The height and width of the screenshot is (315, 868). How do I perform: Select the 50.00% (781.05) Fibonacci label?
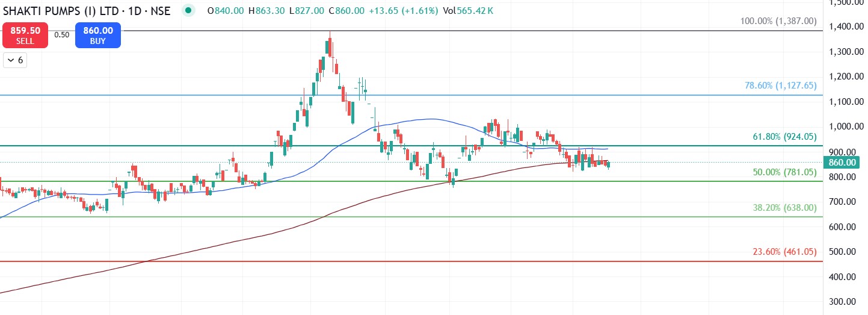click(x=785, y=172)
